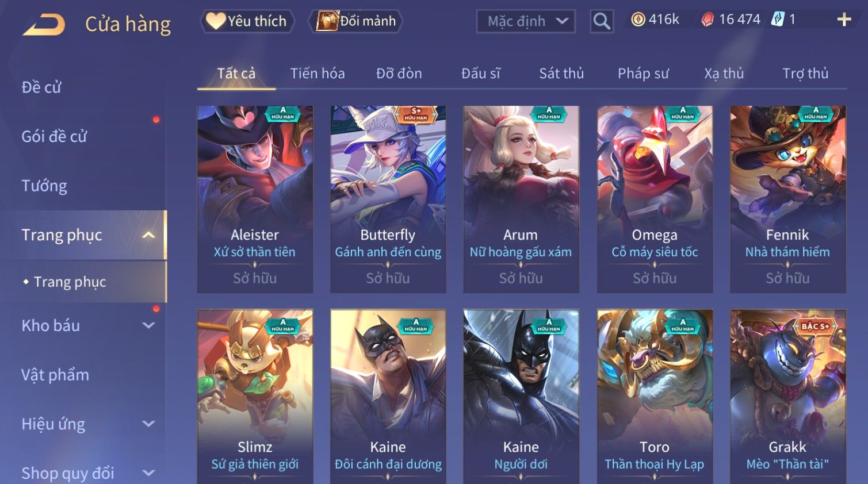Switch to the Sát thủ tab
Screen dimensions: 868x484
tap(561, 74)
